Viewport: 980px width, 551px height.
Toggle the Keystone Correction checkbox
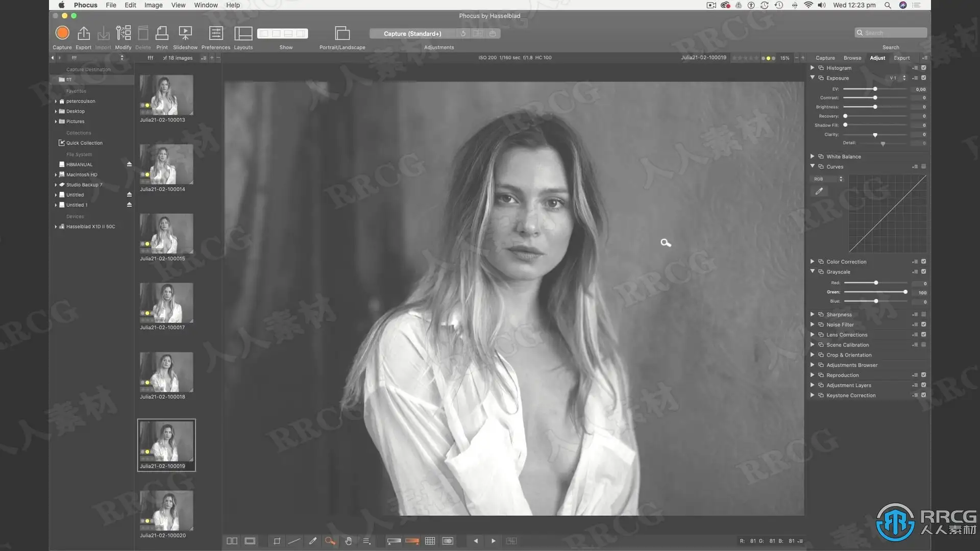923,395
